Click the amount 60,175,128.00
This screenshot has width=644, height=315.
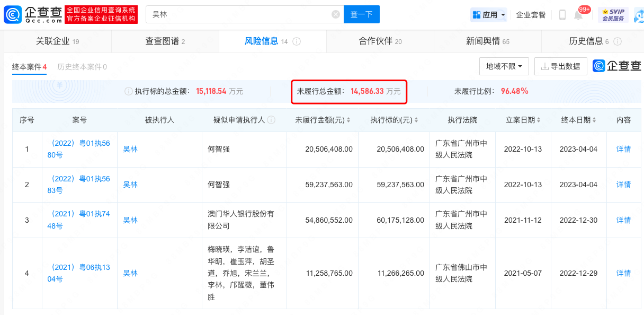click(x=400, y=220)
